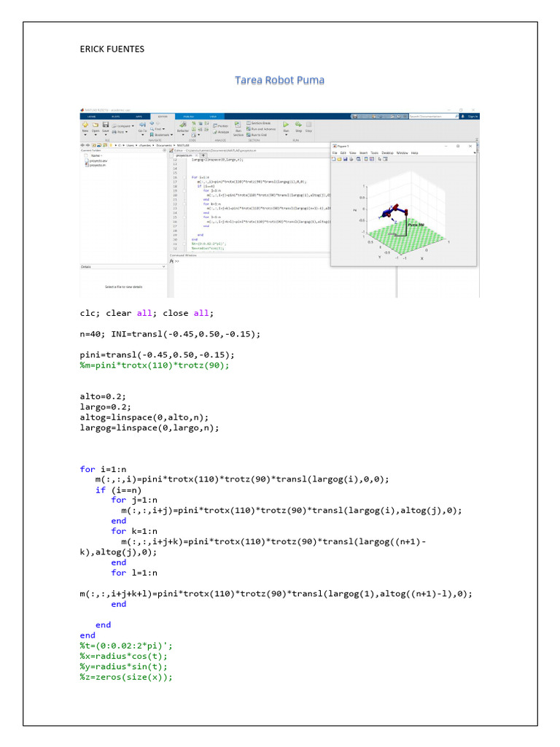Open the Insert menu in Figure 1
This screenshot has height=747, width=560.
[x=363, y=153]
